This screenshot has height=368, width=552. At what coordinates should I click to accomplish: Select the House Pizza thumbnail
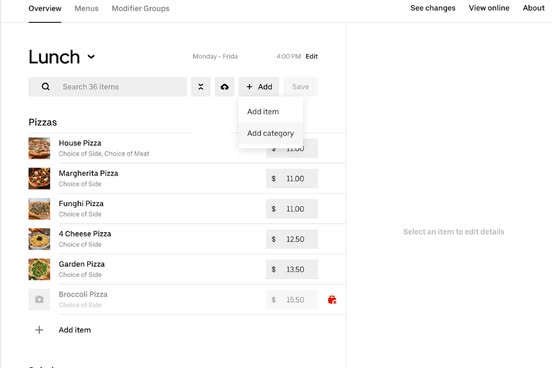(39, 148)
